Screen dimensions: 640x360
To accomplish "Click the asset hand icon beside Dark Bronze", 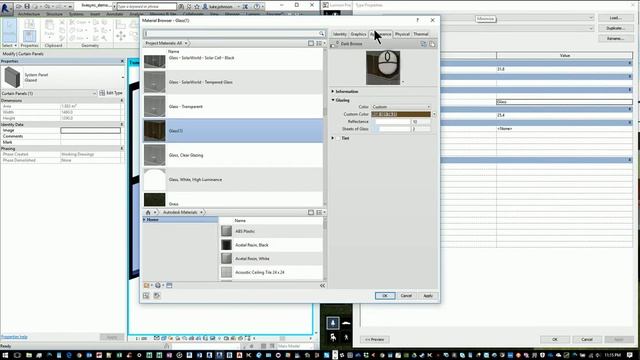I will pyautogui.click(x=333, y=44).
